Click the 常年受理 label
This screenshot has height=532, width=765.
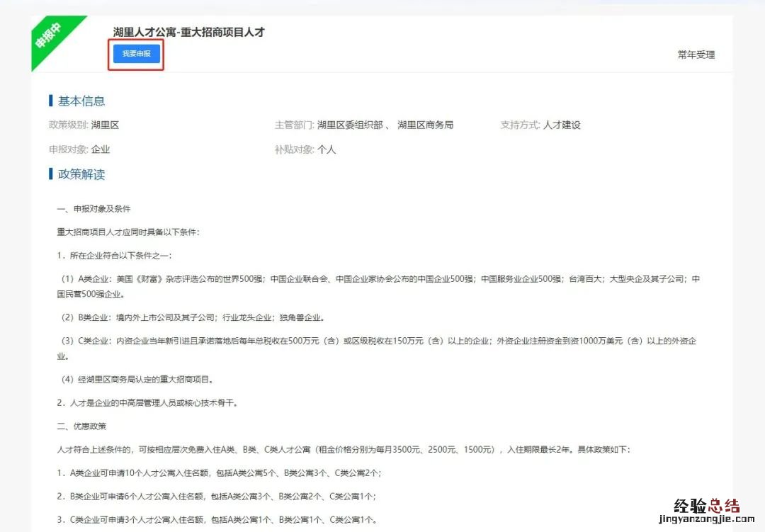[696, 55]
